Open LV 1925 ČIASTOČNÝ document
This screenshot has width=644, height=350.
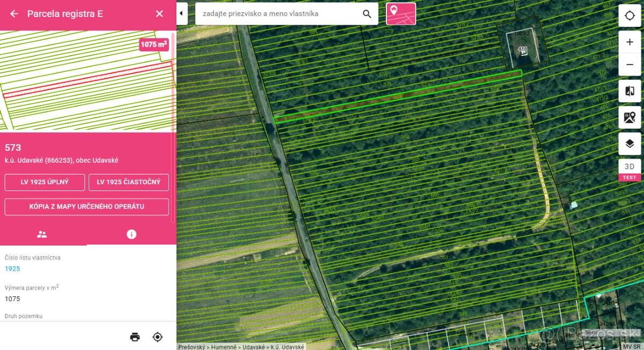pos(129,182)
